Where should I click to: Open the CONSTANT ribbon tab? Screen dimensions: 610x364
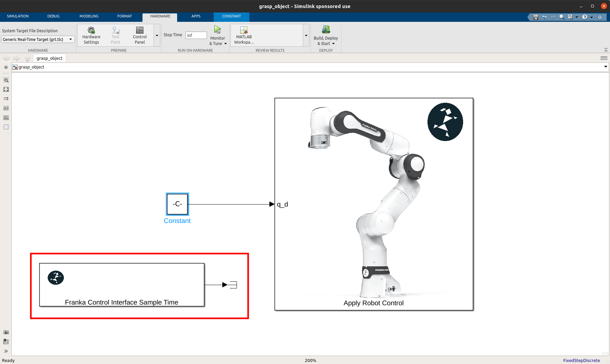pyautogui.click(x=231, y=16)
